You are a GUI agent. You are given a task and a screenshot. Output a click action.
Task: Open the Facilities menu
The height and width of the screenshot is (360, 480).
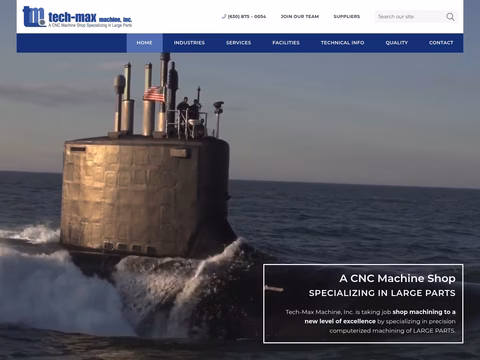tap(286, 43)
